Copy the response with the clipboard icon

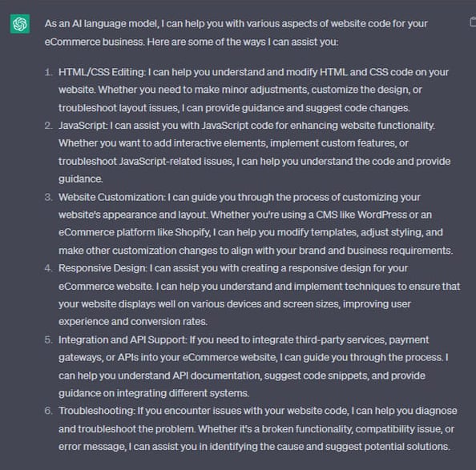click(x=473, y=22)
